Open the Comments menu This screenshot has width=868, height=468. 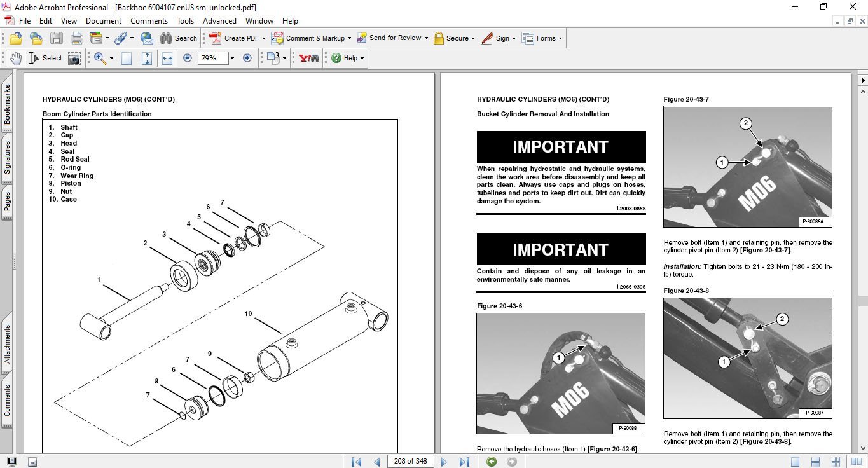click(x=149, y=21)
